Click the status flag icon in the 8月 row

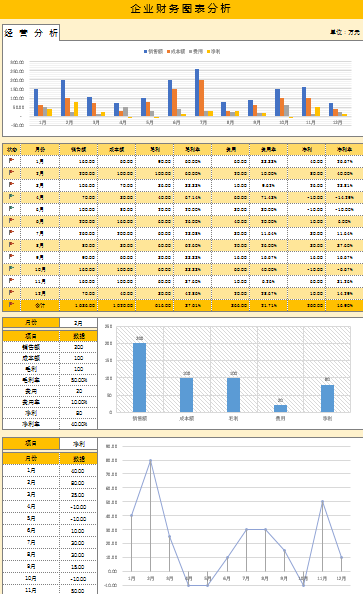tap(12, 245)
